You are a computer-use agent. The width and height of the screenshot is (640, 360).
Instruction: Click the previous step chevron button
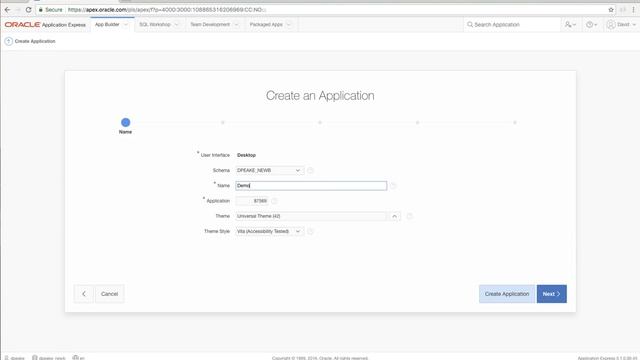pyautogui.click(x=84, y=294)
